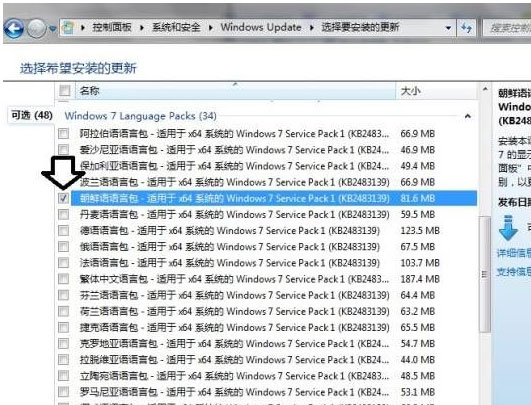The image size is (531, 405).
Task: Click the blue download arrow icon in details pane
Action: (508, 228)
